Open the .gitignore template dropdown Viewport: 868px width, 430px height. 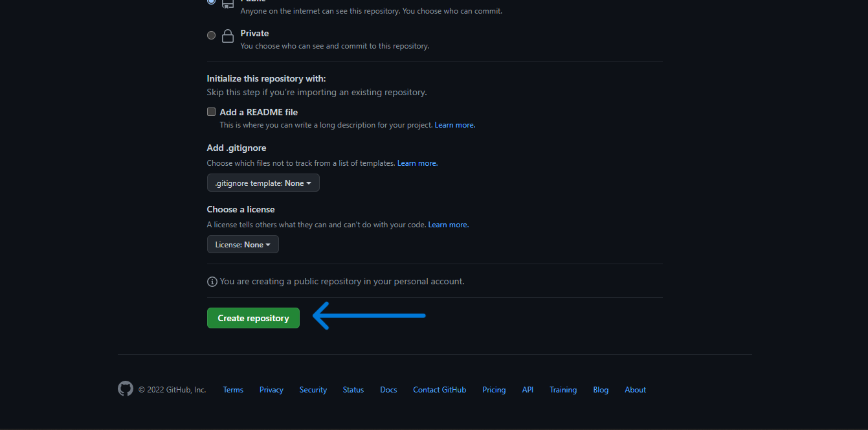(x=263, y=182)
